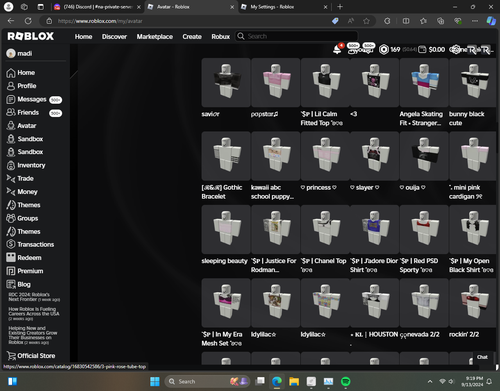500x391 pixels.
Task: Go to Avatar in the sidebar
Action: click(x=21, y=126)
